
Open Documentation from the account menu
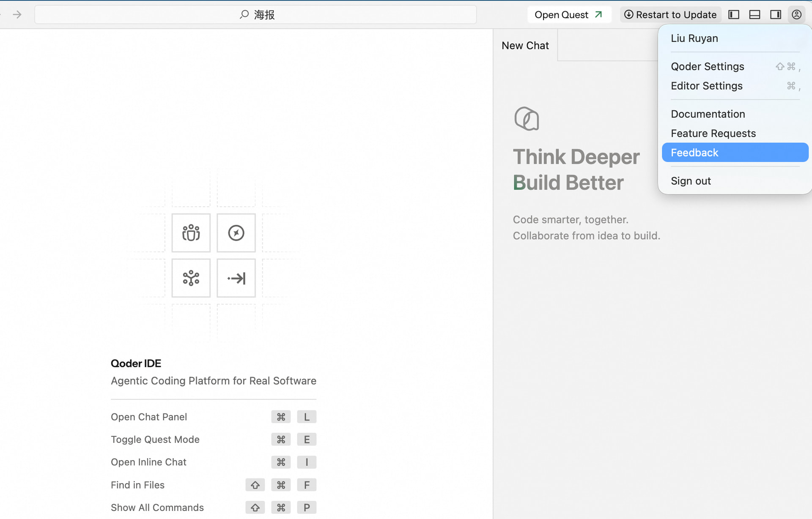click(735, 114)
